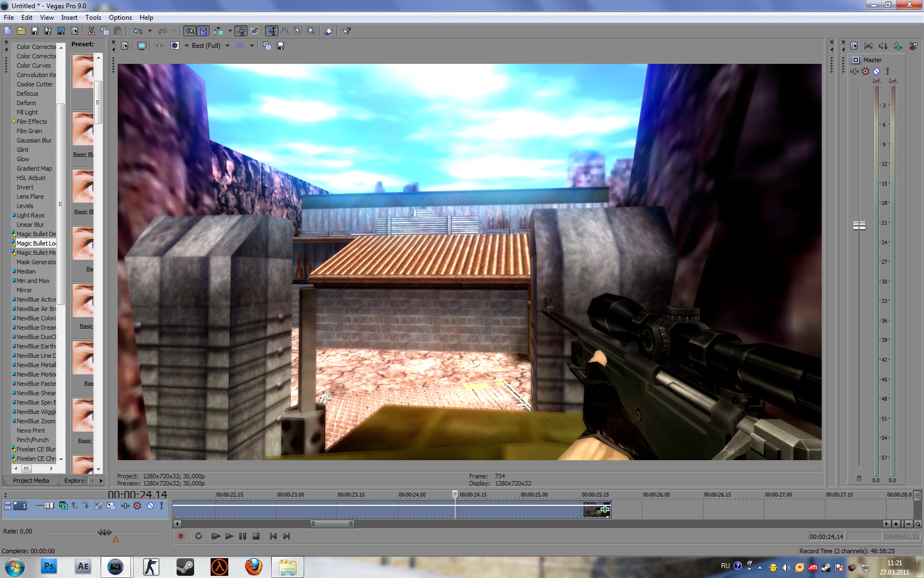The height and width of the screenshot is (578, 924).
Task: Click the Rate scrub slider handle
Action: tap(105, 532)
